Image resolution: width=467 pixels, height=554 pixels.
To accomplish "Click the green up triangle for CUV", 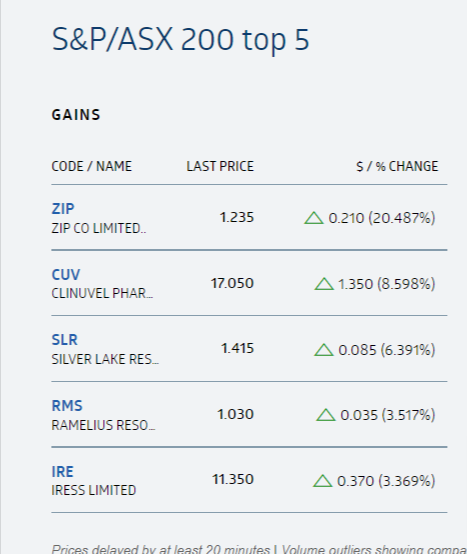I will coord(324,284).
